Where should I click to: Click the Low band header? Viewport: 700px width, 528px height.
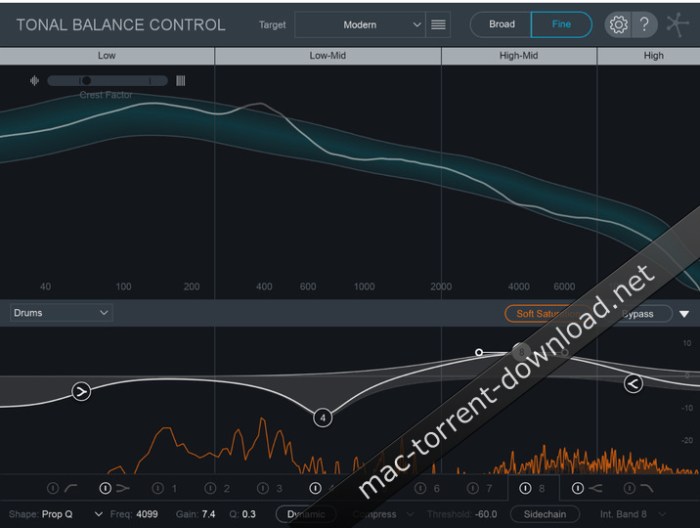tap(107, 56)
